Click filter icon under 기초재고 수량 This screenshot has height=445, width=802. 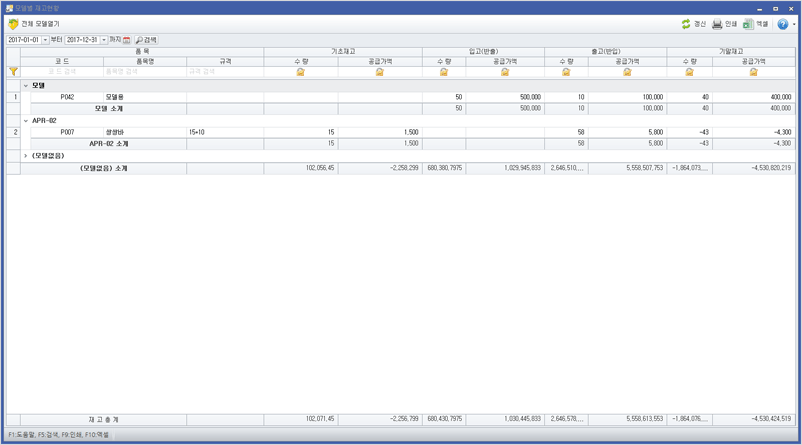click(300, 72)
